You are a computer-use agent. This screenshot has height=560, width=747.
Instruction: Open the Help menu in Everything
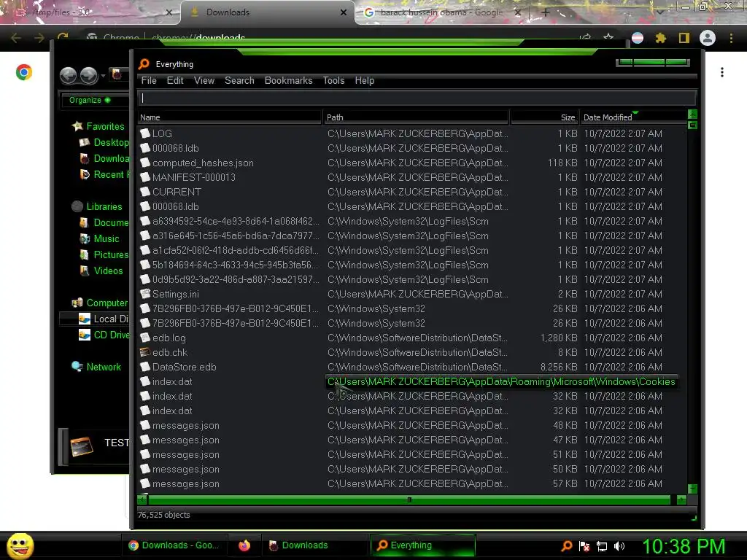tap(365, 80)
